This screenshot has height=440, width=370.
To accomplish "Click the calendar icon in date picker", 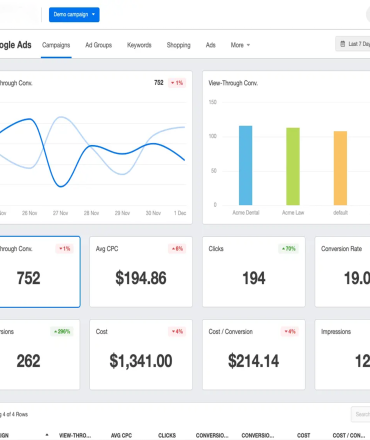I will [342, 44].
